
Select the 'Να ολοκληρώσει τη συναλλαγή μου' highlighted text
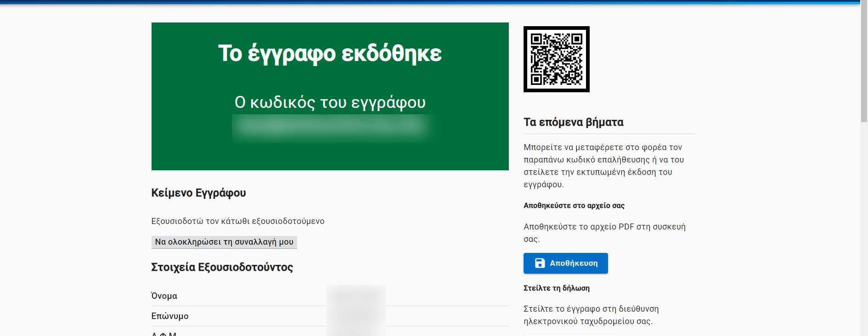coord(224,242)
